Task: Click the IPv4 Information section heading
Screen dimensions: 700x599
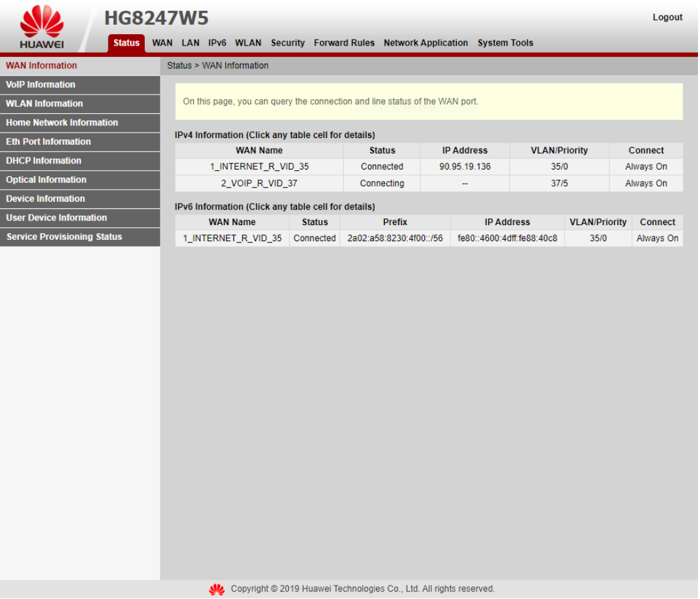Action: point(274,135)
